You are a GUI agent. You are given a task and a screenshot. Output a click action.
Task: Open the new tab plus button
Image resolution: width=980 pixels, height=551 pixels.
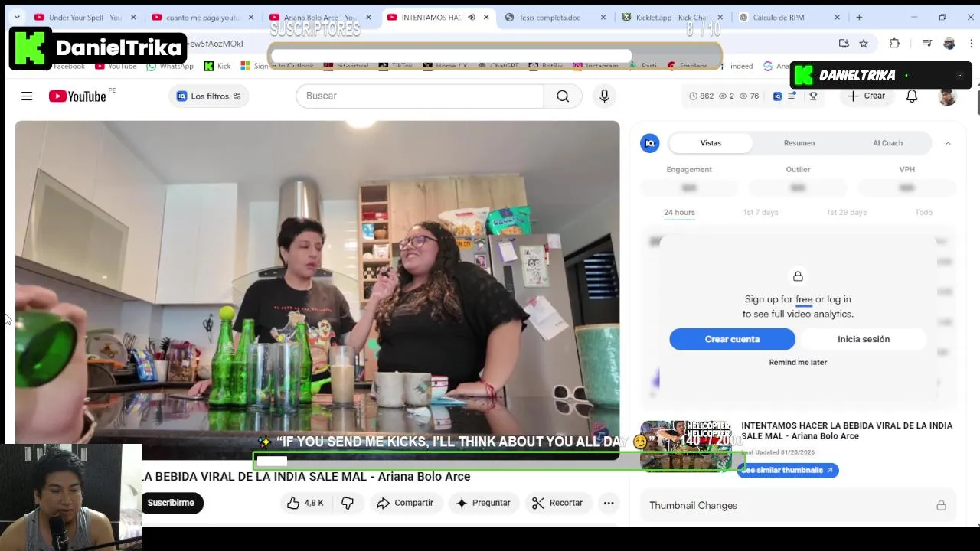pyautogui.click(x=859, y=17)
